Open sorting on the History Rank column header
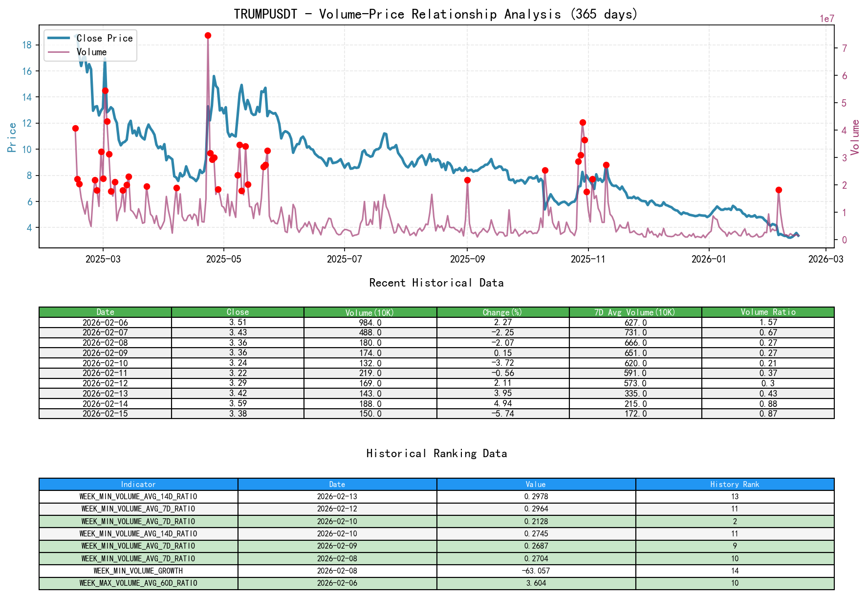Image resolution: width=868 pixels, height=597 pixels. point(734,484)
